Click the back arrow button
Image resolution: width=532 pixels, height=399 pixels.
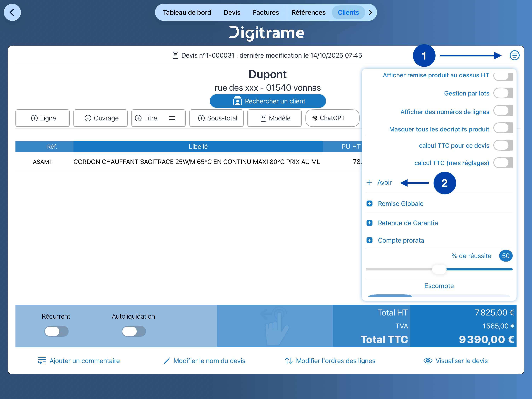pos(12,13)
